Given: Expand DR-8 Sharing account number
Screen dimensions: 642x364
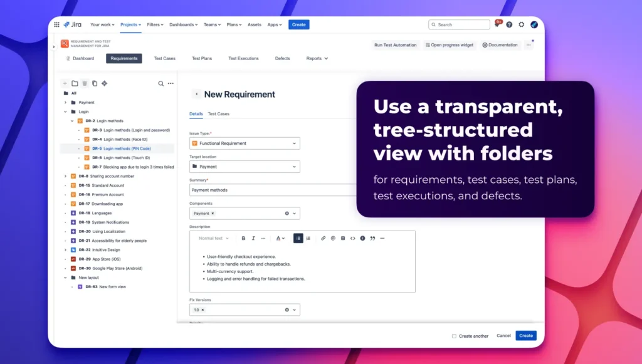Looking at the screenshot, I should tap(65, 176).
